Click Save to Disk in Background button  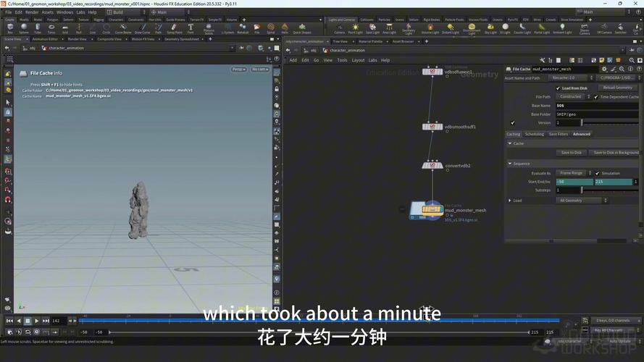click(x=616, y=153)
